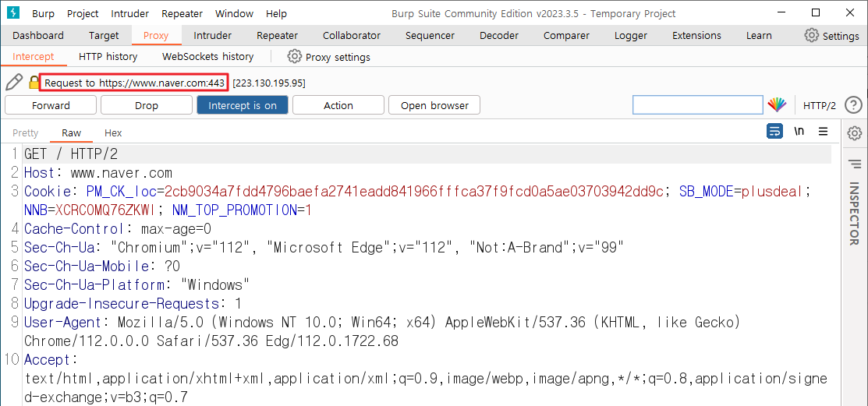The height and width of the screenshot is (406, 868).
Task: Click the 'Cache-Control: max-age=0' line
Action: (118, 229)
